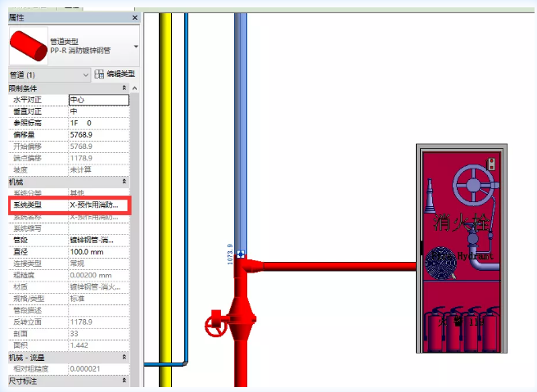Click the edit type icon beside 编辑类型

(x=99, y=74)
